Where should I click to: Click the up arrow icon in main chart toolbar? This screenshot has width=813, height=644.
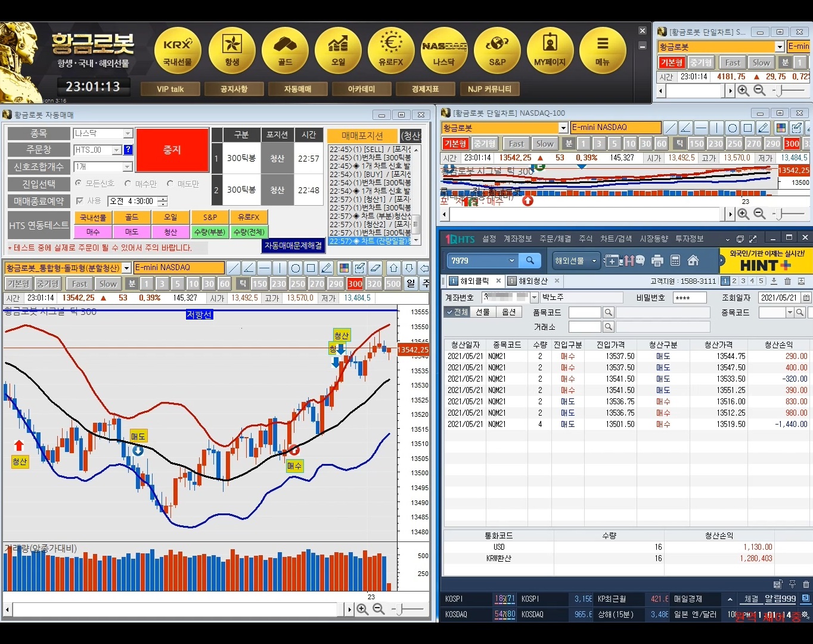click(x=393, y=268)
